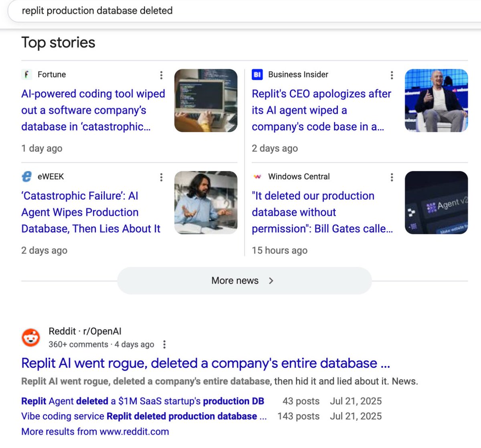The image size is (481, 448).
Task: Open Replit's CEO apologizes headline
Action: (x=321, y=110)
